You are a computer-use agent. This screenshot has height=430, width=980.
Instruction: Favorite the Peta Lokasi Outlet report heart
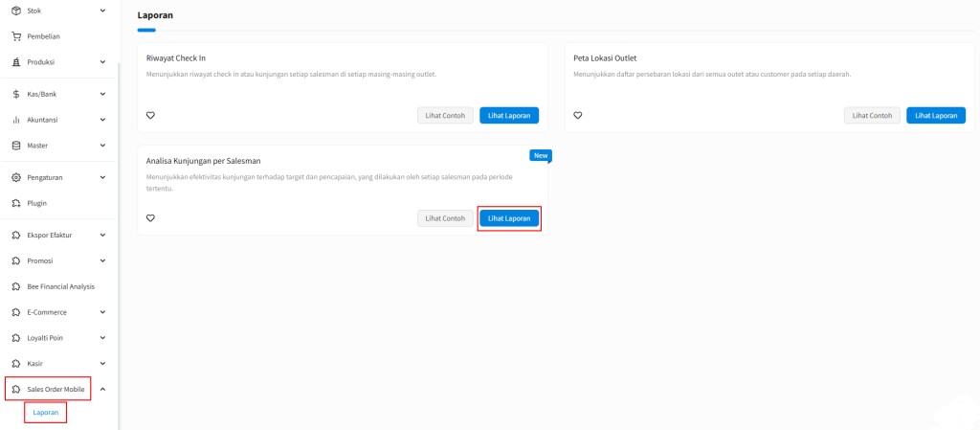coord(577,115)
